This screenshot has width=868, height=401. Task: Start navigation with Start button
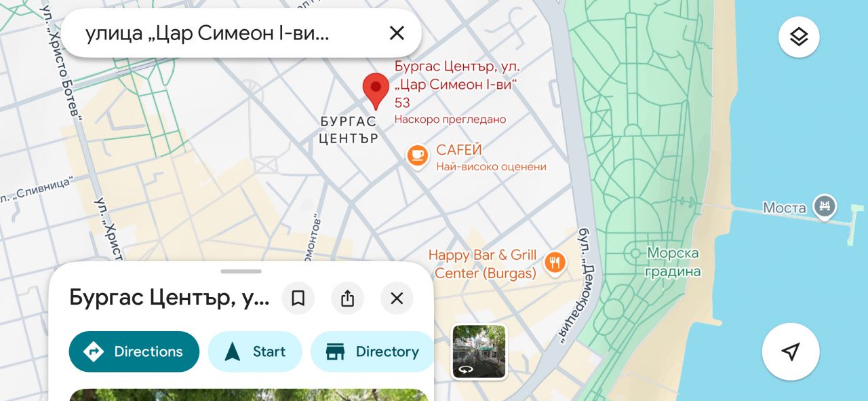point(255,351)
